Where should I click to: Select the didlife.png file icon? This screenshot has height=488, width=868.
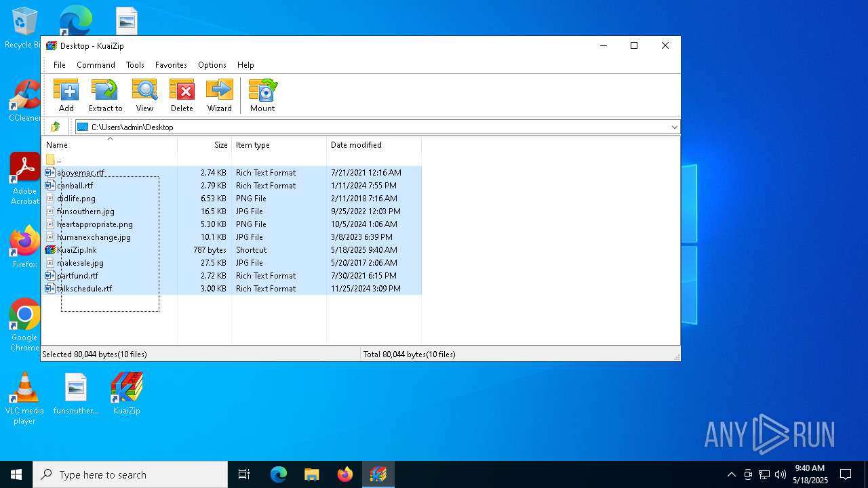[x=50, y=199]
